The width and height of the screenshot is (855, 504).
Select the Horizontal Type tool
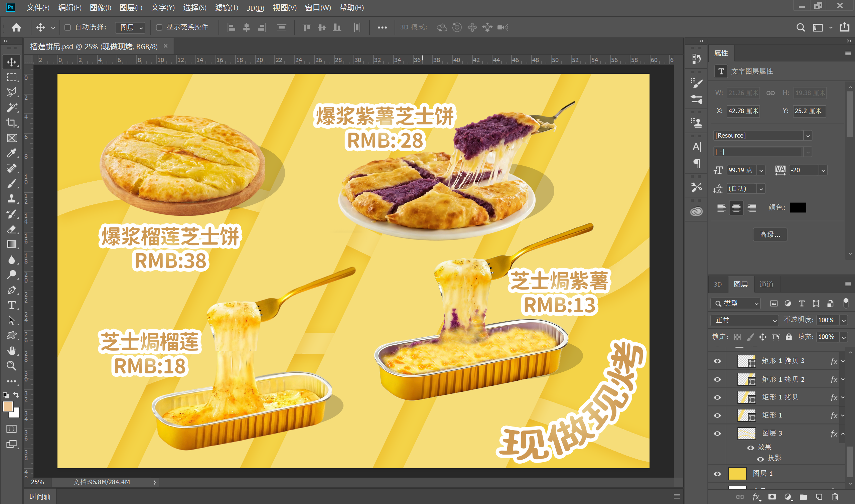12,305
